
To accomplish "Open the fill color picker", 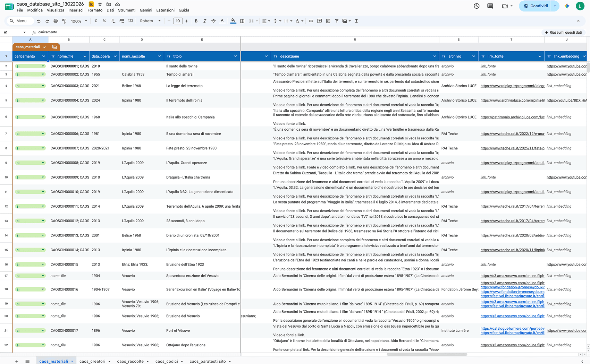I will click(x=233, y=21).
